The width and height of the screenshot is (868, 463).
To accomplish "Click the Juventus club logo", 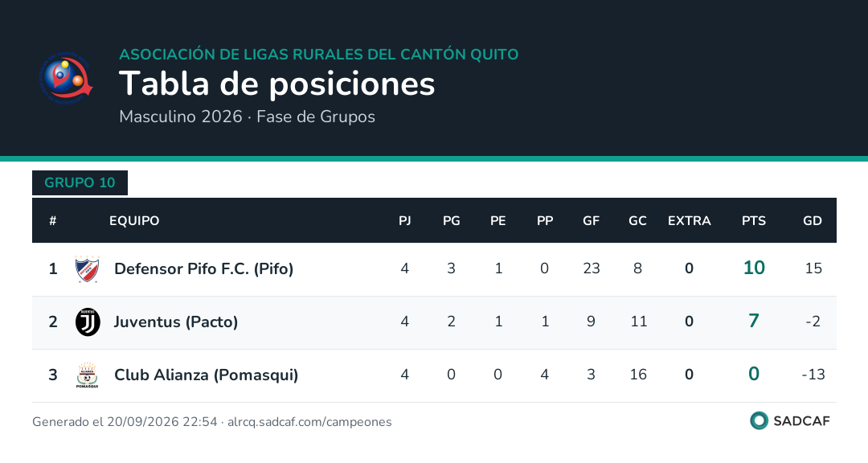I will pos(88,322).
